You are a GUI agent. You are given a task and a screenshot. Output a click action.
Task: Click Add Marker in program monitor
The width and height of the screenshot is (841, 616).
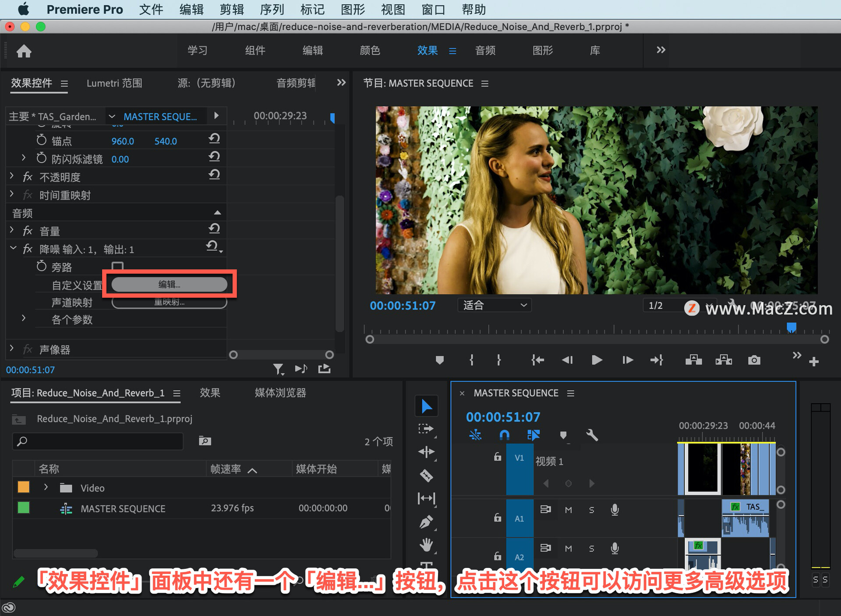pyautogui.click(x=440, y=360)
